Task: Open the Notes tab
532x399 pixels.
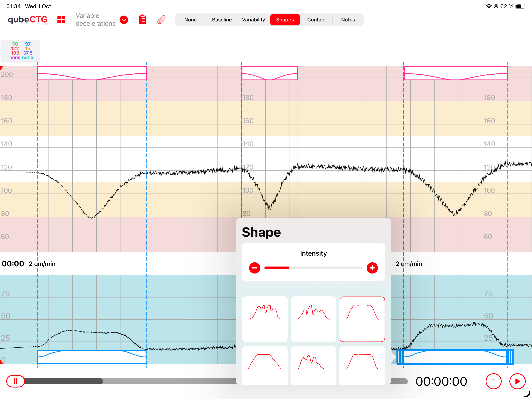Action: pos(348,20)
